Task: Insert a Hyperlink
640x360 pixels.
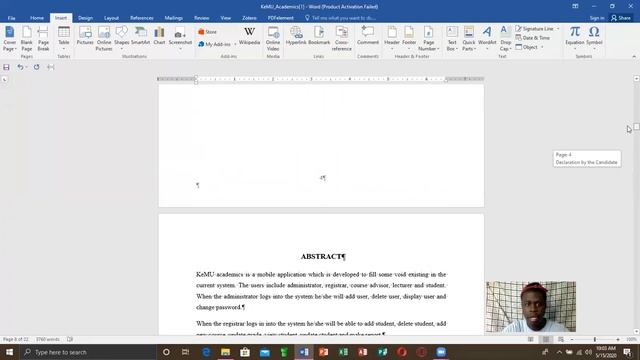Action: pyautogui.click(x=296, y=36)
